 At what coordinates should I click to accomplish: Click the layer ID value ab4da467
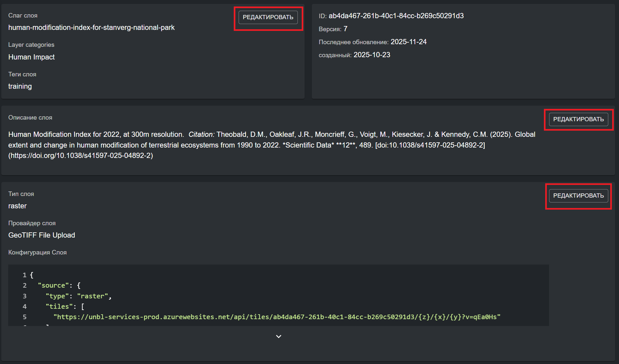tap(396, 16)
